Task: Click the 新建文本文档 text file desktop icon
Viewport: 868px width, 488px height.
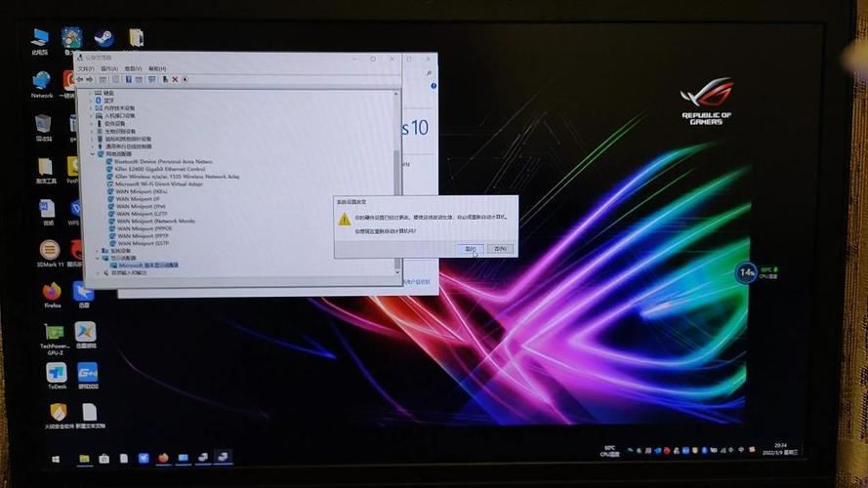Action: 90,416
